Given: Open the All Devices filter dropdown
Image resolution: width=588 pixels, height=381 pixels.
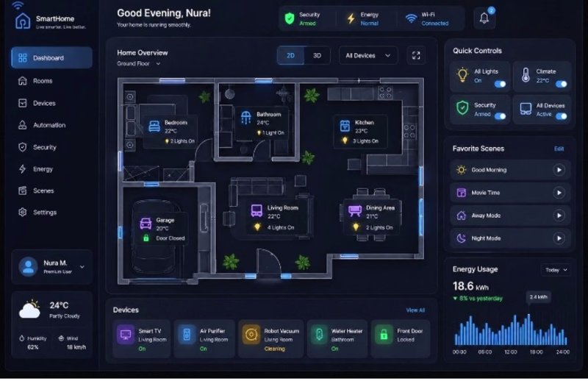Looking at the screenshot, I should pos(368,56).
